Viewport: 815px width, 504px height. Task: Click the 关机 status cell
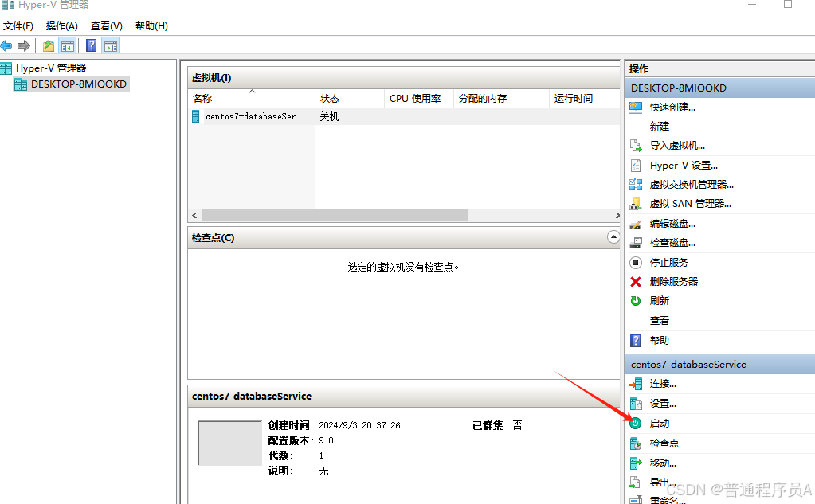coord(329,116)
